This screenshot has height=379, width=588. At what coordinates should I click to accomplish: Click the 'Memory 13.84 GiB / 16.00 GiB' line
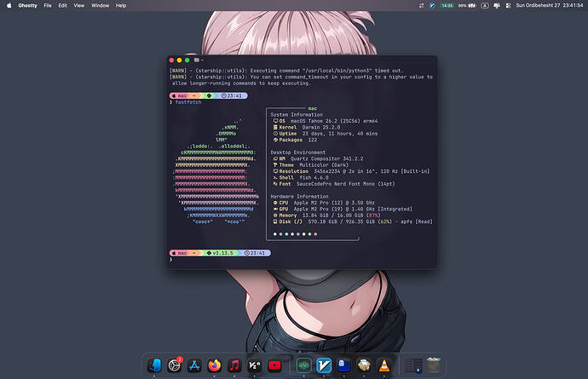point(326,215)
